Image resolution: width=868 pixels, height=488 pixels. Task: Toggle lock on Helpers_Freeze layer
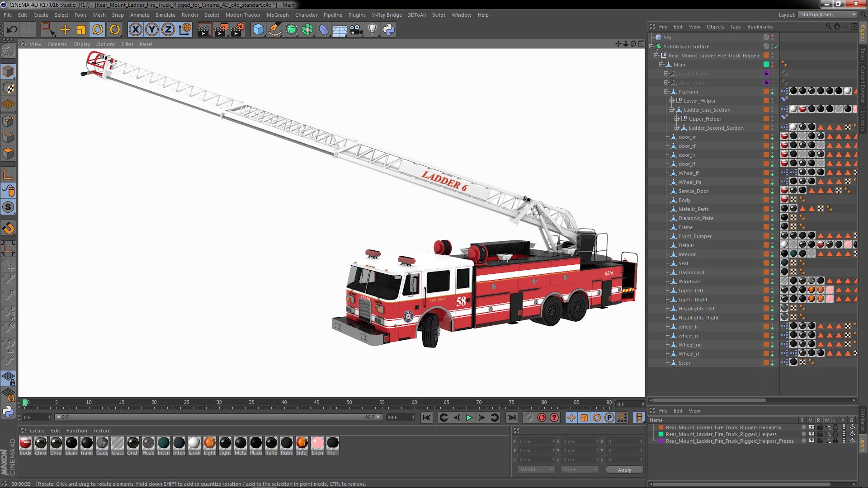[x=835, y=441]
